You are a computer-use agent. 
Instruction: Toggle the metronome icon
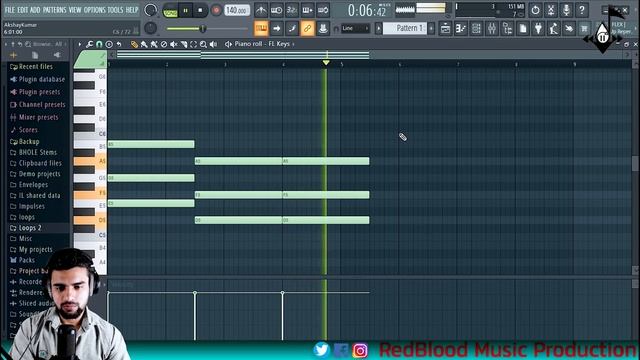click(261, 10)
